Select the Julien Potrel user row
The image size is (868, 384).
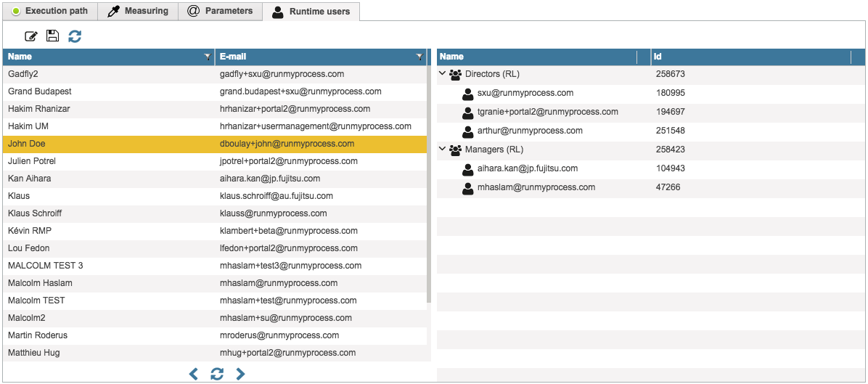coord(215,161)
